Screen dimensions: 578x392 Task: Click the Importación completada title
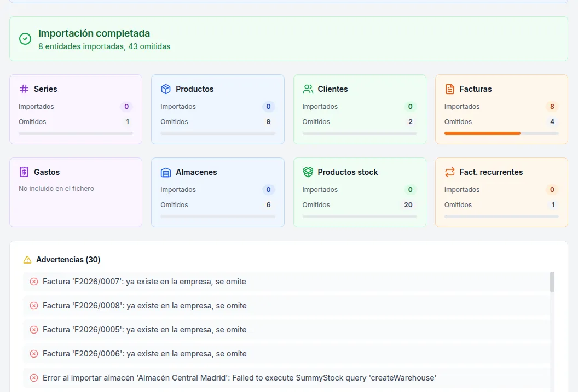click(94, 33)
